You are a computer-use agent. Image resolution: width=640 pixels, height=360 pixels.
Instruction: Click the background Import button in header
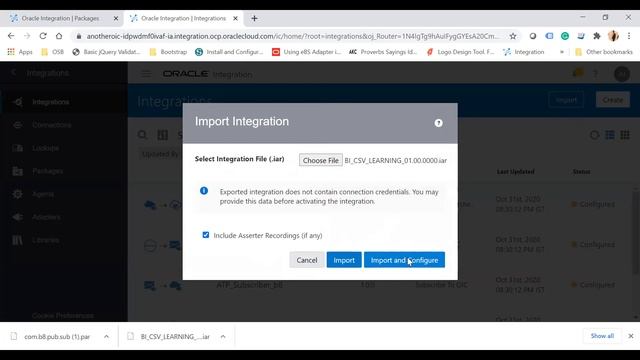pyautogui.click(x=566, y=100)
